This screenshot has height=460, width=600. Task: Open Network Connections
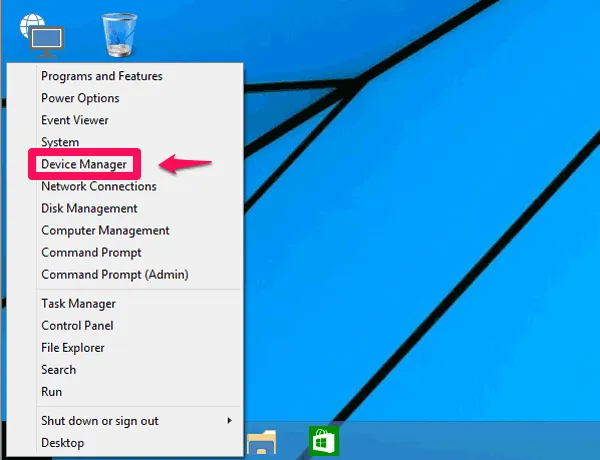[x=98, y=186]
